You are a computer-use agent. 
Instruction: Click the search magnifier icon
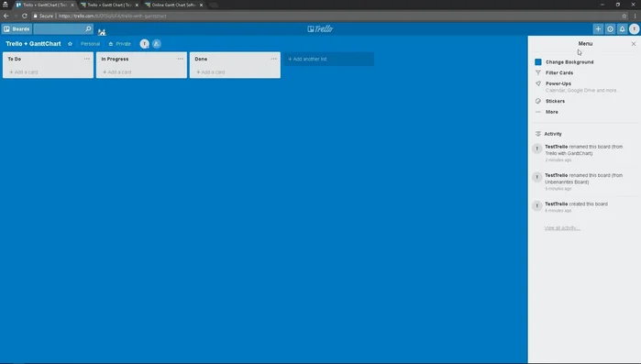(88, 29)
